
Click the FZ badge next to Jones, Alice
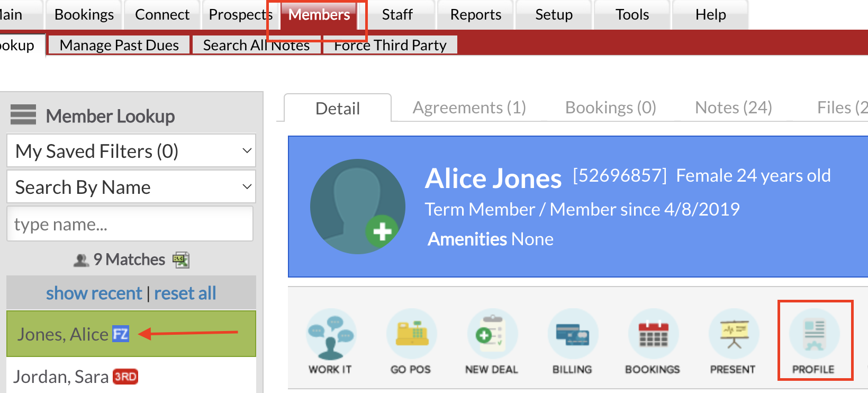(x=120, y=334)
